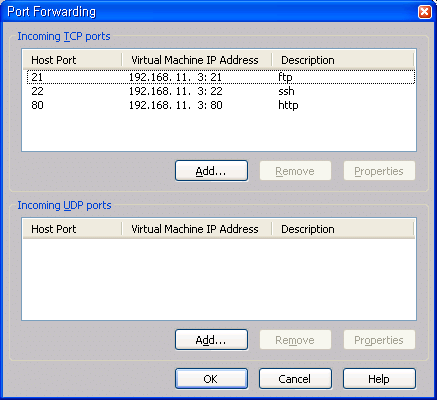Add a new incoming UDP port
Image resolution: width=437 pixels, height=400 pixels.
[x=211, y=340]
